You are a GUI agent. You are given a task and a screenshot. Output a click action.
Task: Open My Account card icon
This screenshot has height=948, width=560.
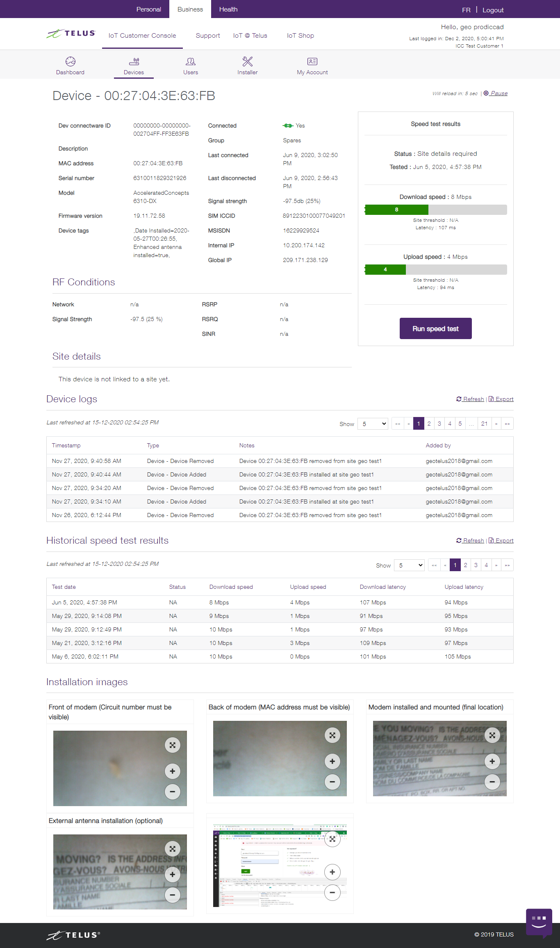point(312,62)
